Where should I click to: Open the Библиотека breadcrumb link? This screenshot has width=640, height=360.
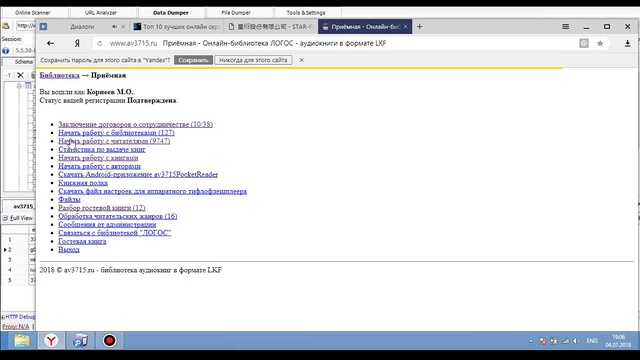(x=60, y=76)
